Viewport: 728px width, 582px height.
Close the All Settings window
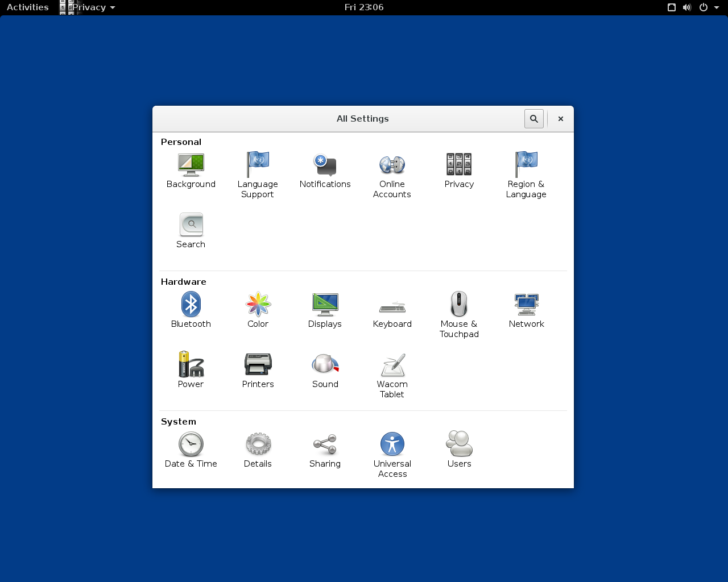pyautogui.click(x=561, y=119)
